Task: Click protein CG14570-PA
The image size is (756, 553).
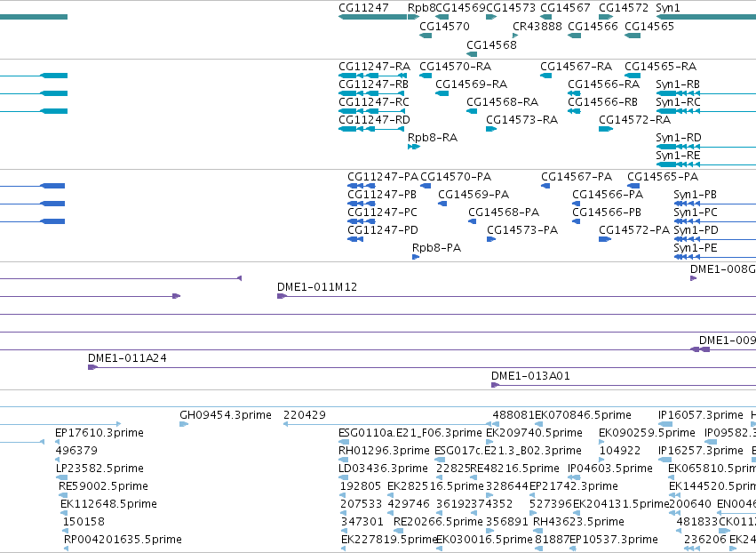Action: (x=456, y=177)
